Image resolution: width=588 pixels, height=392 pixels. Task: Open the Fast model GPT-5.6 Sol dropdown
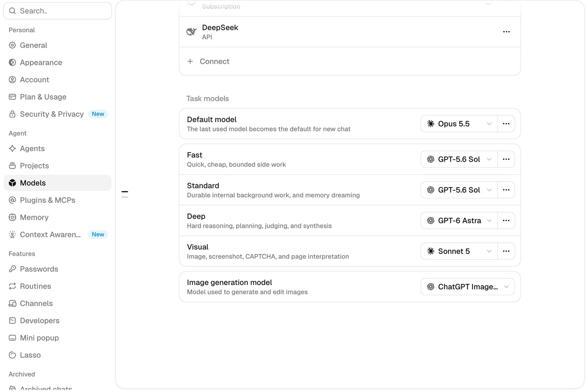click(x=459, y=159)
